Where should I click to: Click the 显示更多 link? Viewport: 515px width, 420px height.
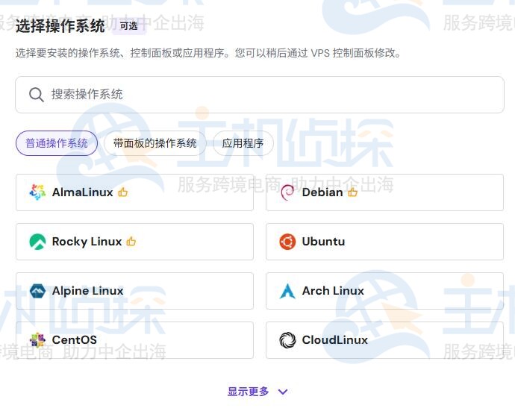[249, 392]
